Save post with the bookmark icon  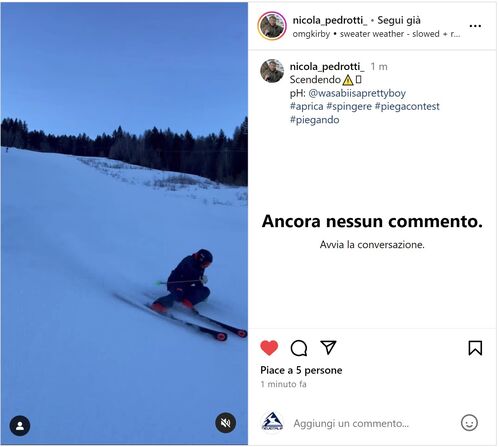475,348
